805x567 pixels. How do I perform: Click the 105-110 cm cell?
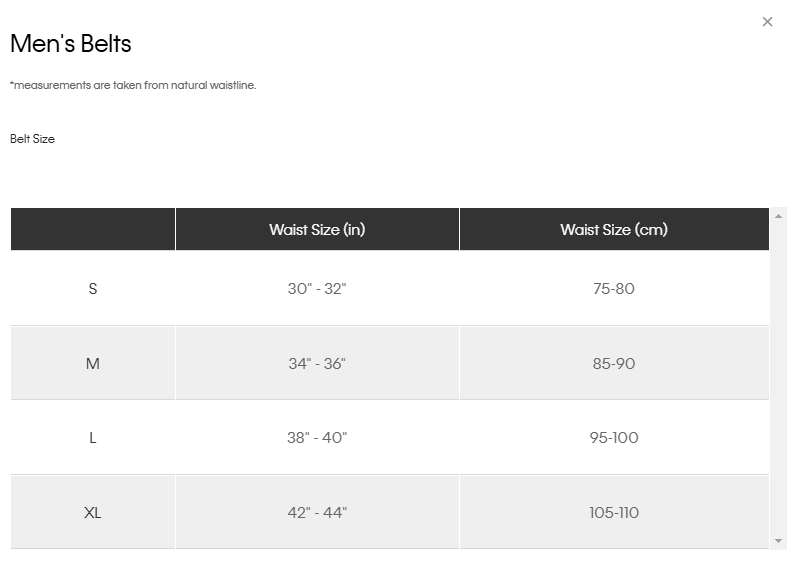click(x=614, y=512)
